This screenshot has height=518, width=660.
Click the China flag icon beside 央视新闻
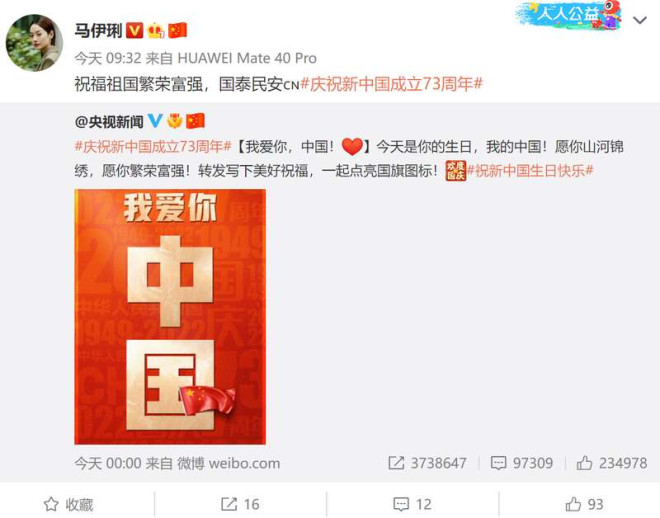[x=195, y=121]
